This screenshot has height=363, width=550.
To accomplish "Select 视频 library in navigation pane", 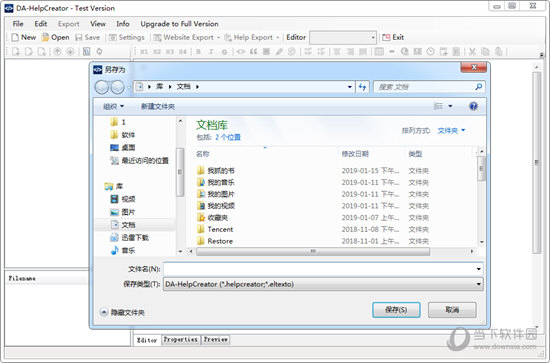I will 123,199.
